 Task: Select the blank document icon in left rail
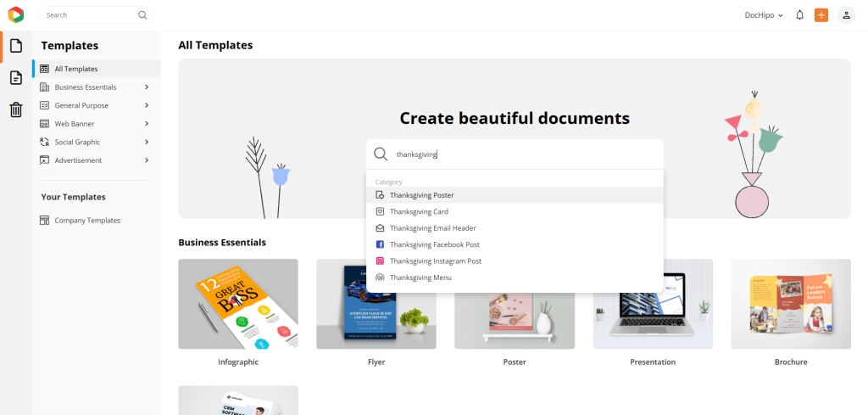[16, 46]
